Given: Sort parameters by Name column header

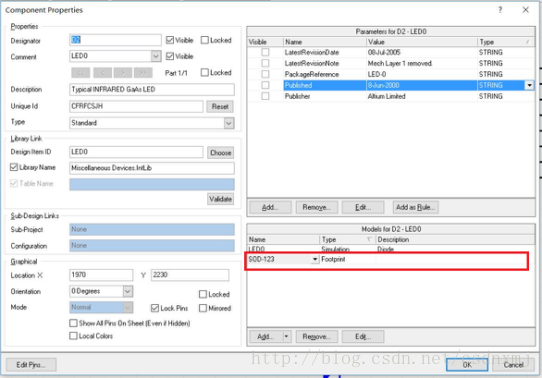Looking at the screenshot, I should (x=324, y=42).
